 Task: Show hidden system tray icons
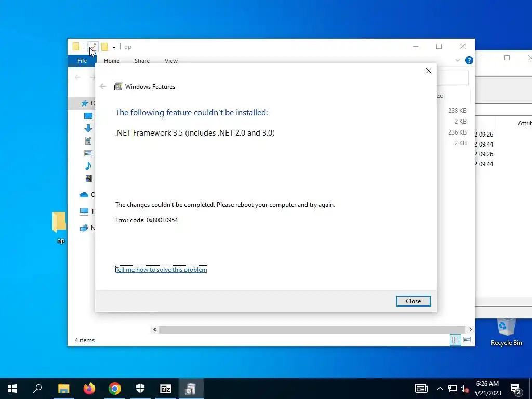[440, 389]
